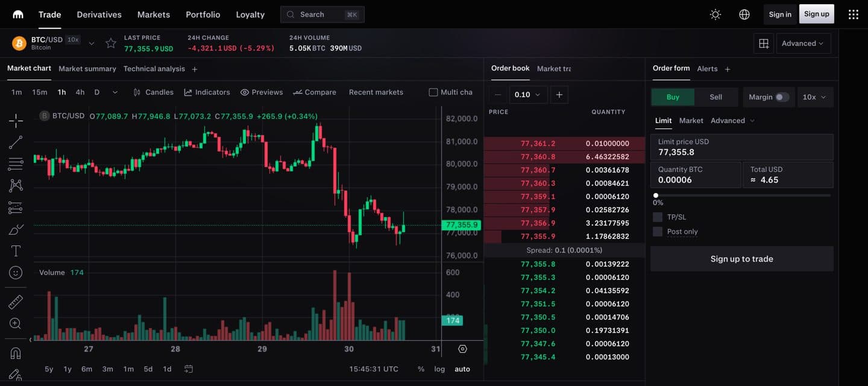Click the Search box
This screenshot has width=868, height=386.
point(322,14)
